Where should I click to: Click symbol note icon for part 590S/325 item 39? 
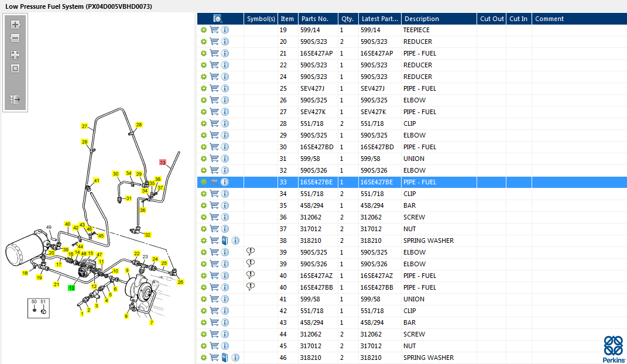[251, 252]
